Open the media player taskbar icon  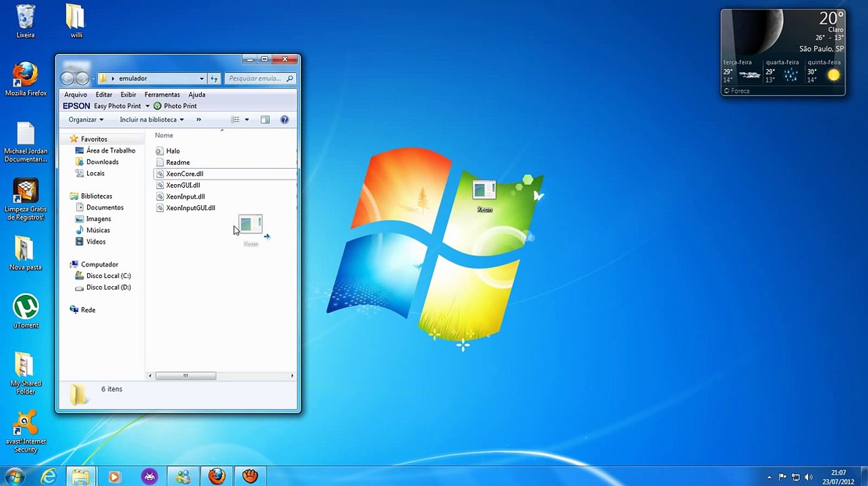(x=114, y=477)
